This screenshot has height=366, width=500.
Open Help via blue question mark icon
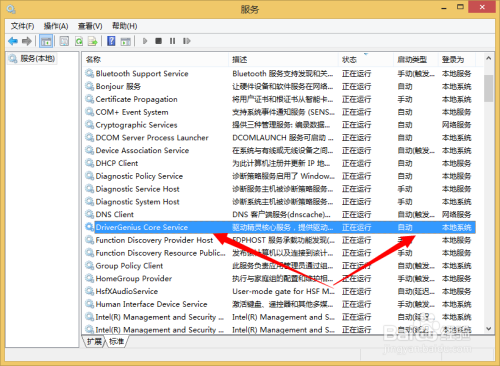[x=111, y=41]
